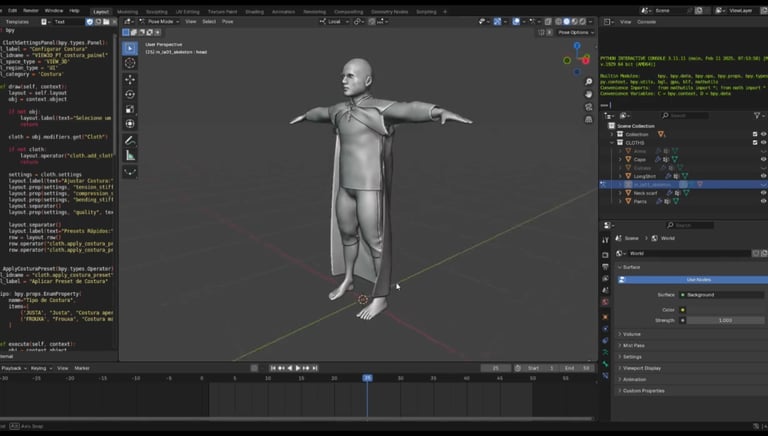
Task: Open the World properties tab
Action: 605,302
